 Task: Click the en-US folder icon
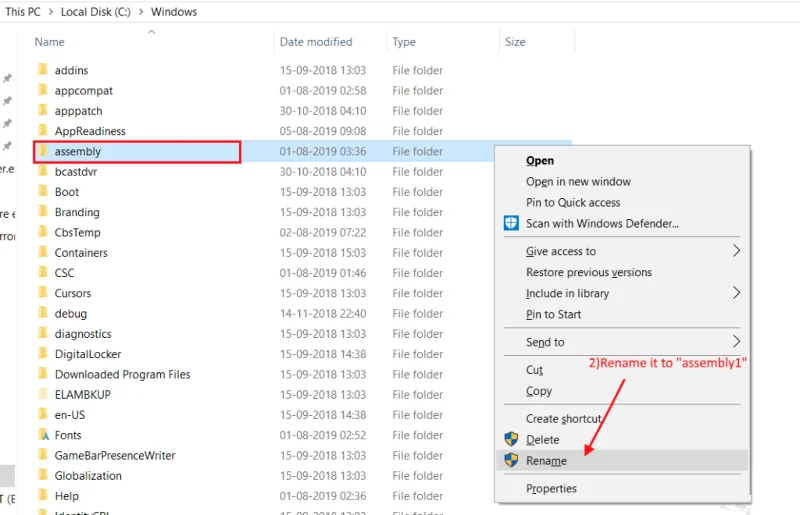[43, 414]
